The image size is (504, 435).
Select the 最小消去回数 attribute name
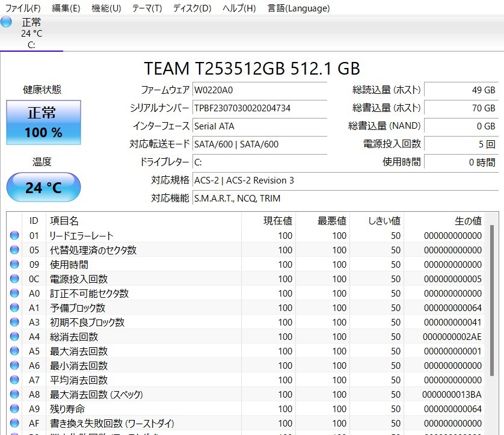pos(79,366)
